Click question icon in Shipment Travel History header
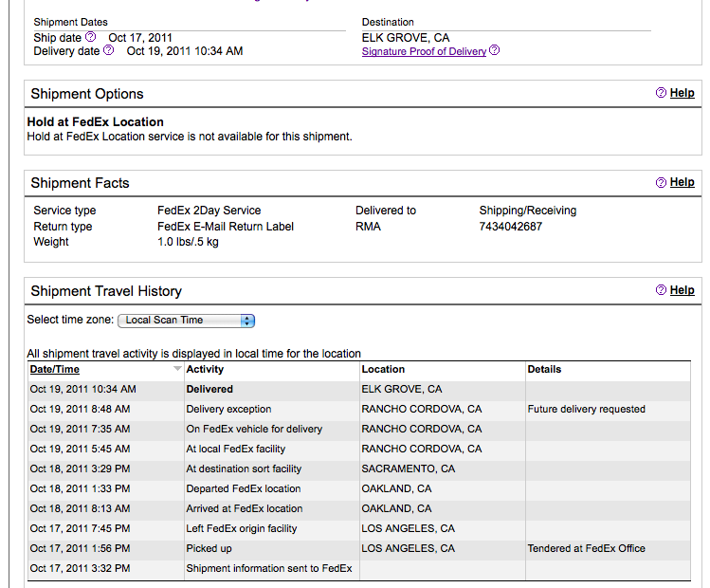 point(661,290)
